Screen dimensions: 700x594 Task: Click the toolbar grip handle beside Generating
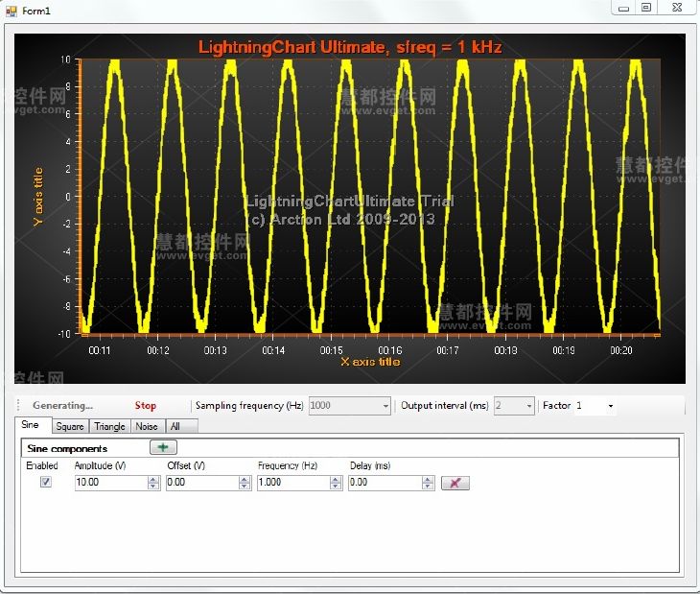(x=18, y=405)
